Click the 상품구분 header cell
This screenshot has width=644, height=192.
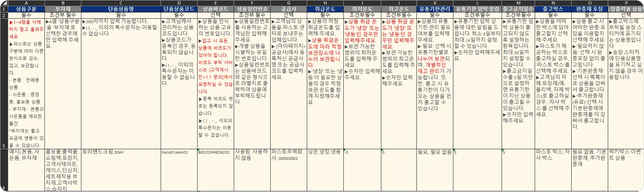tap(26, 9)
